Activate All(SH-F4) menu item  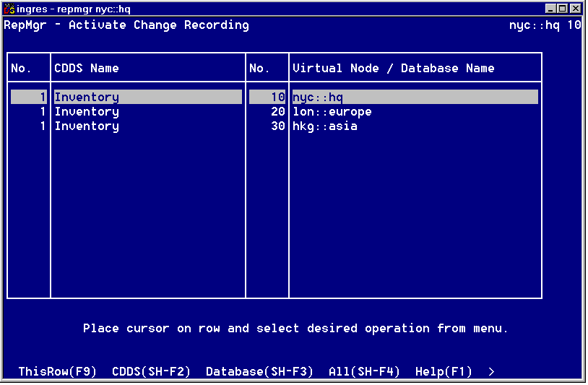coord(364,371)
